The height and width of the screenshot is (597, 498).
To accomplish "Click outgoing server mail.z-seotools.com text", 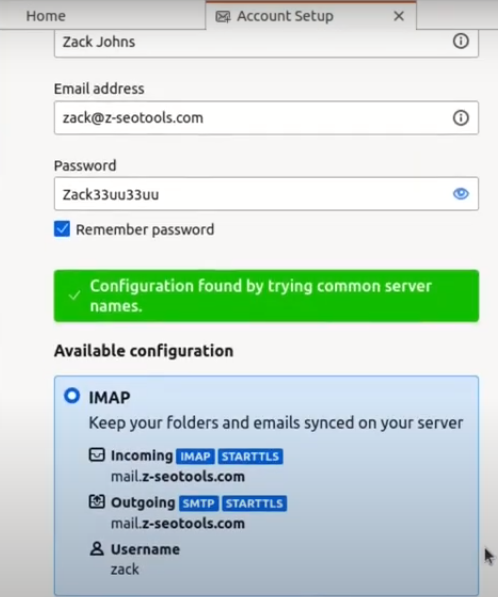I will click(x=178, y=524).
